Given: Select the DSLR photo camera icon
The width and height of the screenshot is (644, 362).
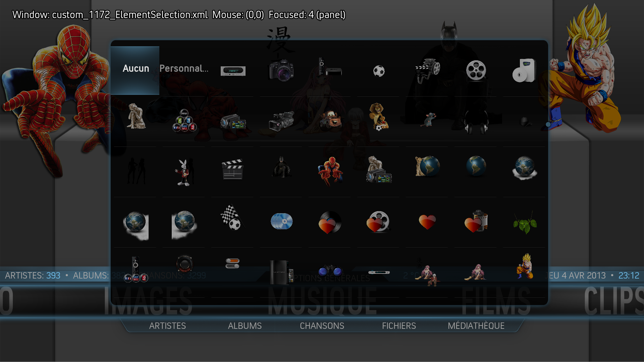Looking at the screenshot, I should (x=281, y=70).
